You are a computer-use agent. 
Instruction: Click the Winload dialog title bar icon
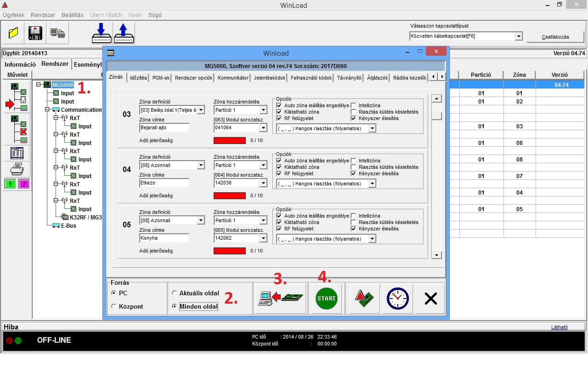coord(110,53)
